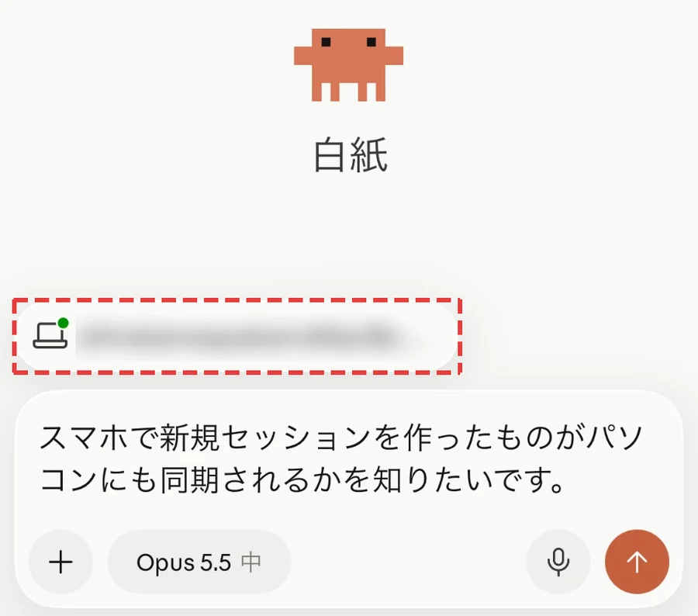Image resolution: width=698 pixels, height=616 pixels.
Task: Open the Opus 5.5 model selector
Action: tap(199, 562)
